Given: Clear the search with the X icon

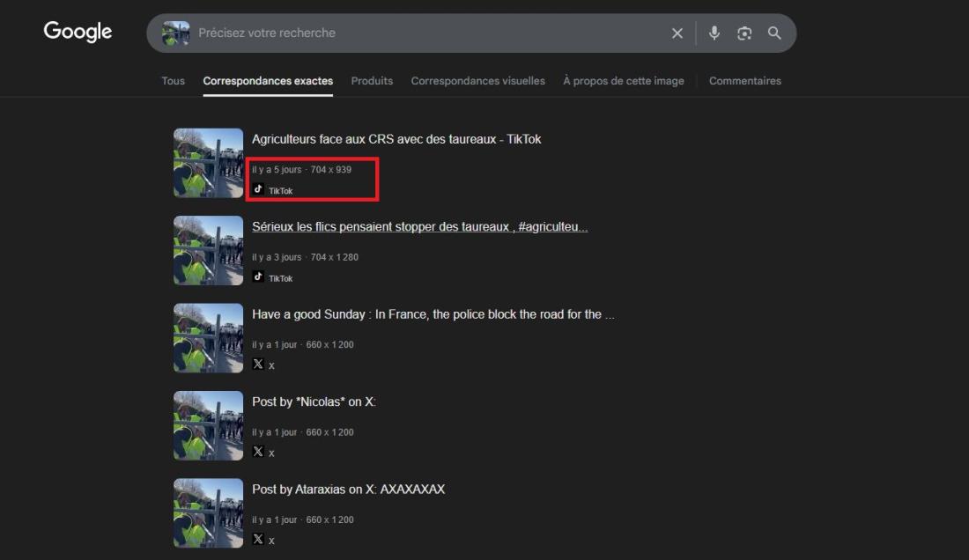Looking at the screenshot, I should (x=677, y=33).
